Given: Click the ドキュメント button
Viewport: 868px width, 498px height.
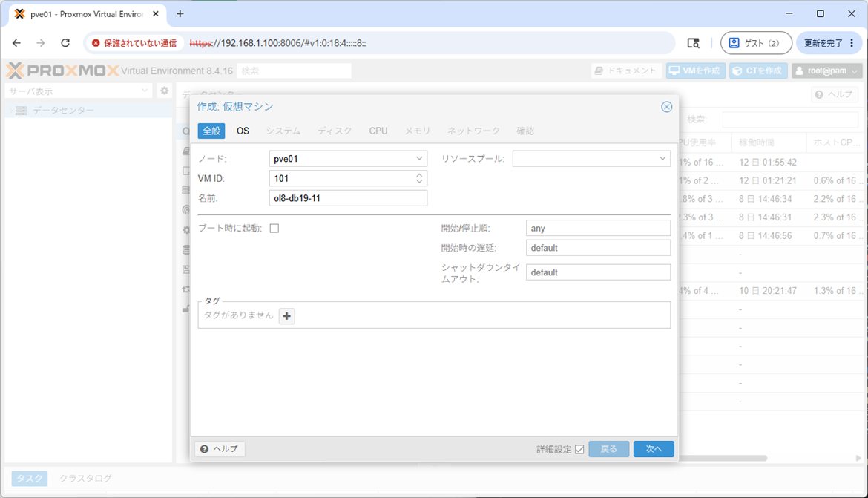Looking at the screenshot, I should (x=625, y=71).
